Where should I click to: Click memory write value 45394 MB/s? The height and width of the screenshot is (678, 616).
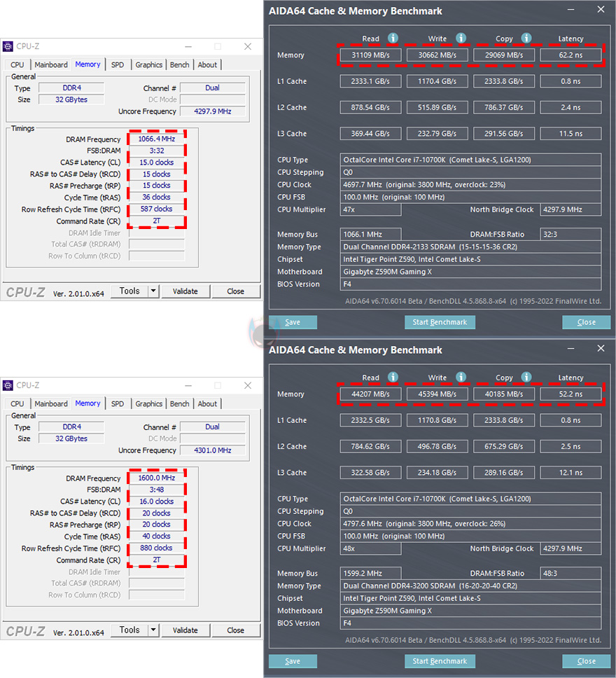point(437,394)
